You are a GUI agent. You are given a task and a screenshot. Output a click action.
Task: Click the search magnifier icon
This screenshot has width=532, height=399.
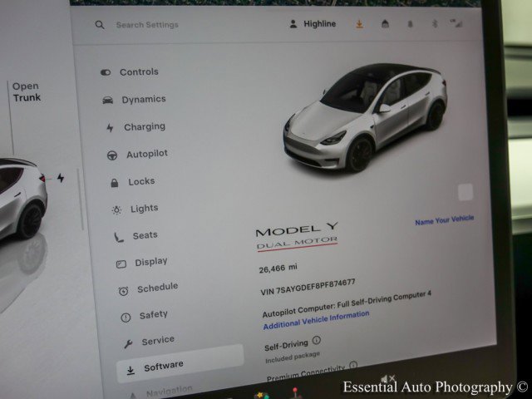100,25
